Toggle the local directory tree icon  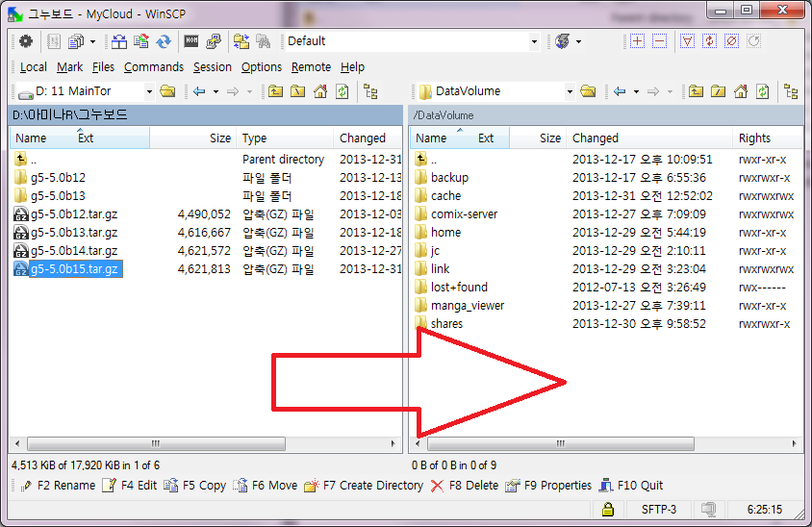tap(370, 91)
